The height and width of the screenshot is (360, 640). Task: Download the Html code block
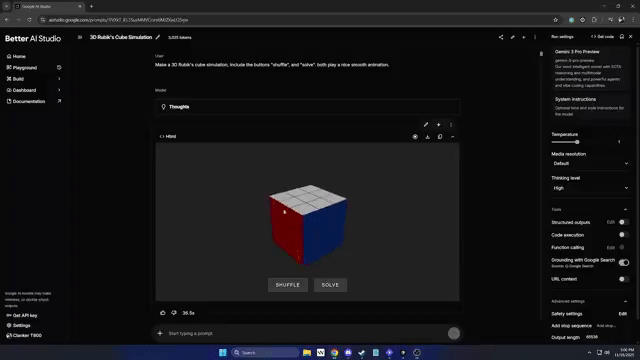(427, 137)
